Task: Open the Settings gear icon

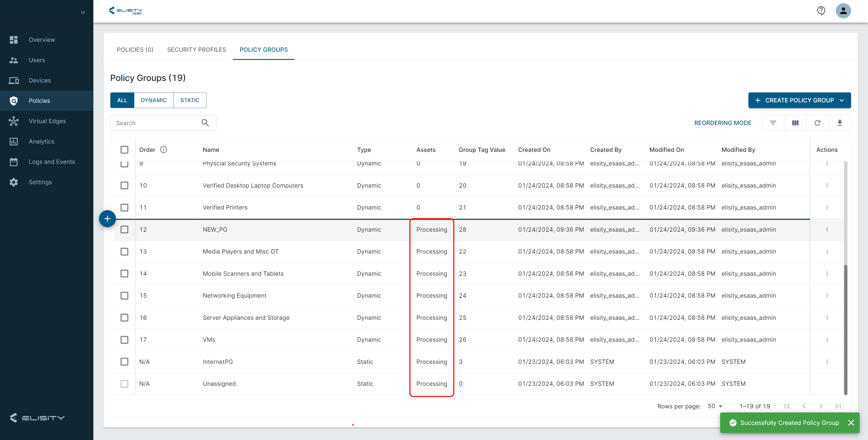Action: click(x=14, y=182)
